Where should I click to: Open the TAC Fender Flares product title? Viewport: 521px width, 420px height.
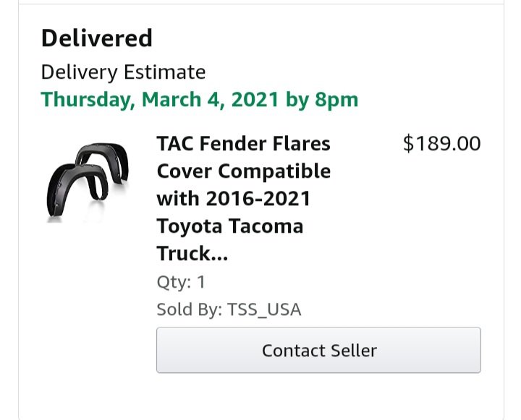coord(244,199)
